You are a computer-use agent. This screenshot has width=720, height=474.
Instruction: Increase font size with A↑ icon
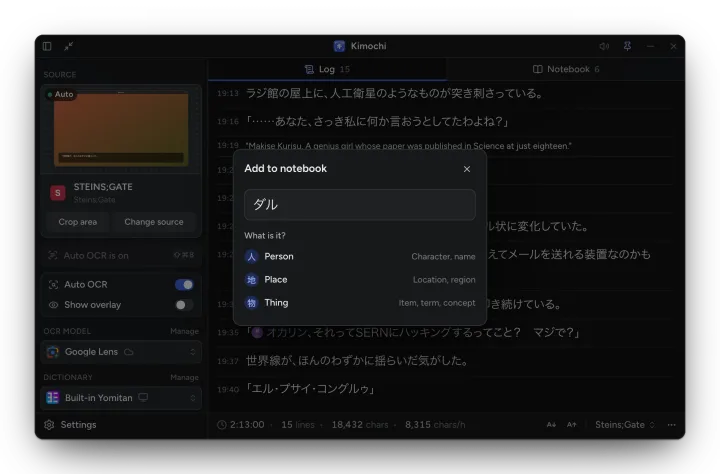pyautogui.click(x=571, y=425)
